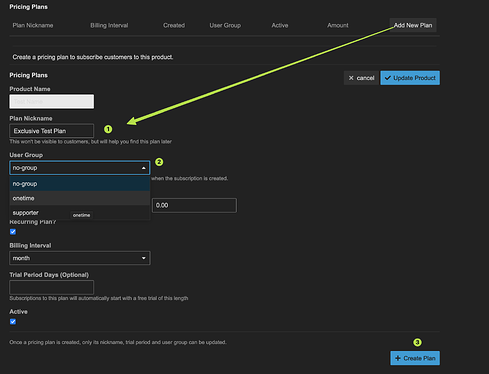Click the caret arrow in month selector

[x=144, y=258]
